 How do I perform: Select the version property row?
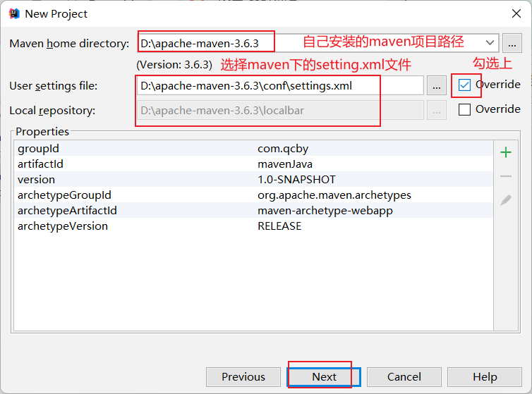click(x=253, y=179)
